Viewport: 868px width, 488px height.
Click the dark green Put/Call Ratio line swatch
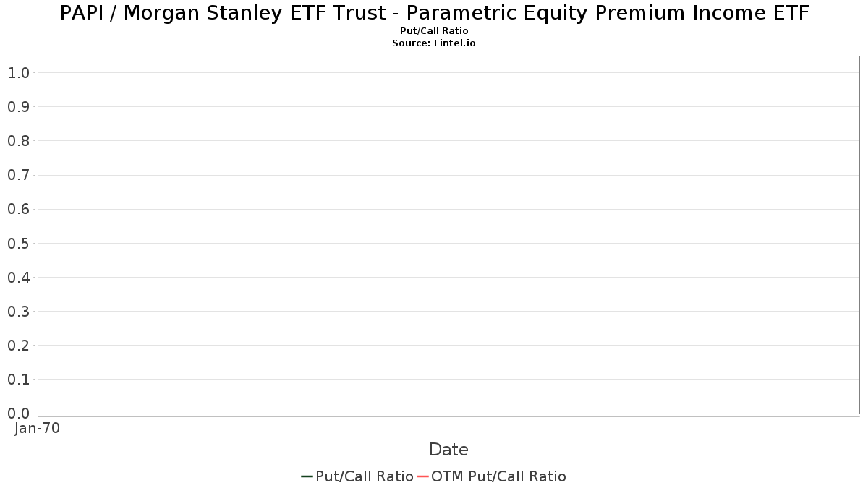(307, 476)
